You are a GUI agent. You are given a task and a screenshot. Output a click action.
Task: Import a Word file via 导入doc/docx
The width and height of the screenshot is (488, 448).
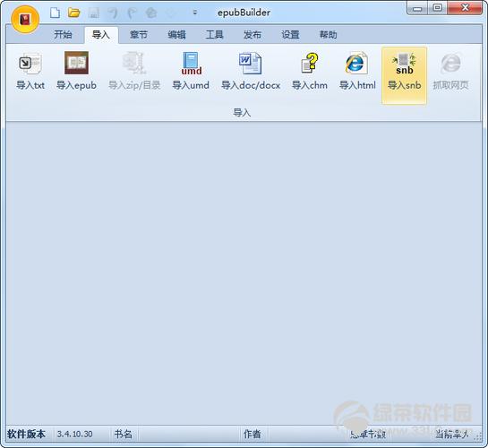(x=251, y=72)
